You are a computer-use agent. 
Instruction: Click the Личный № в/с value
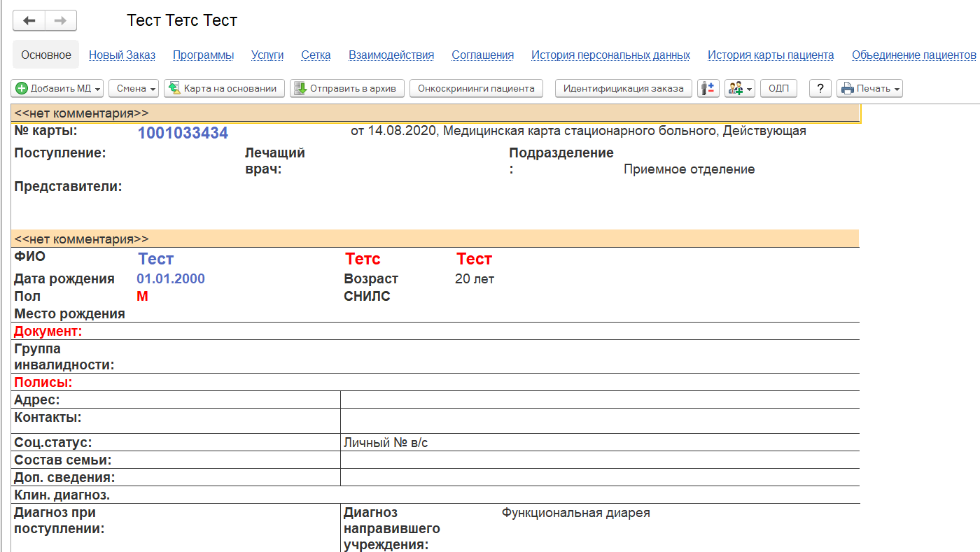coord(386,442)
